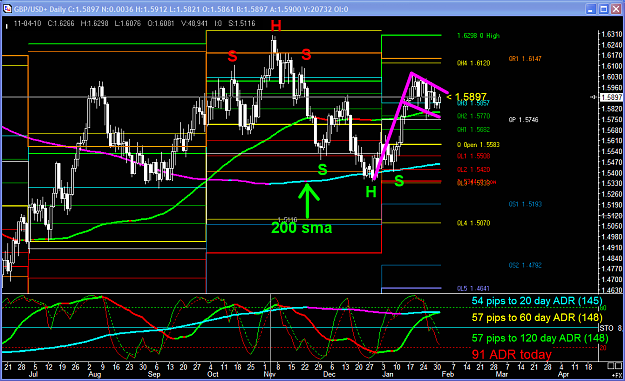Screen dimensions: 625x381
Task: Click the STO indicator label on right axis
Action: [x=606, y=328]
